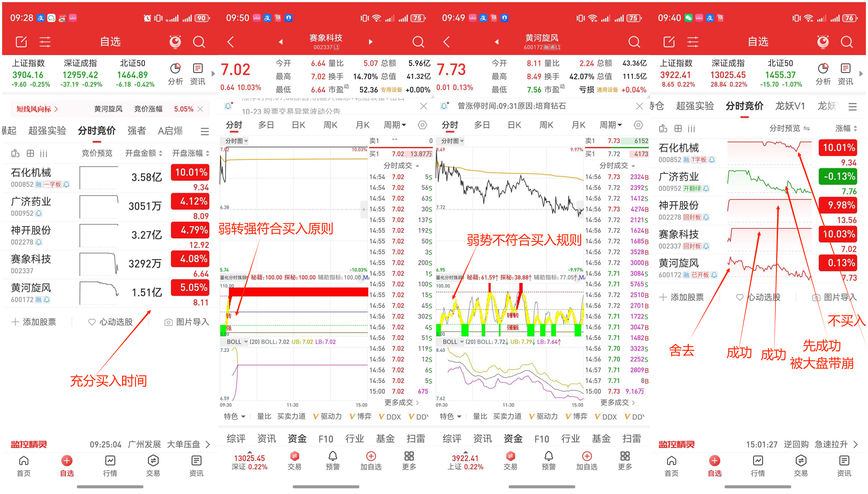The image size is (868, 494).
Task: Open chart settings hexagon in 赛象科技 tabs
Action: pyautogui.click(x=422, y=125)
